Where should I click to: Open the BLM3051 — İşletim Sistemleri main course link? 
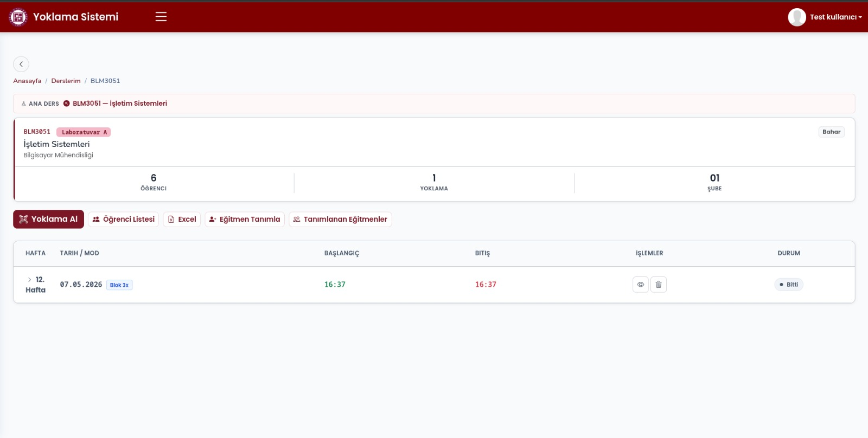coord(120,104)
